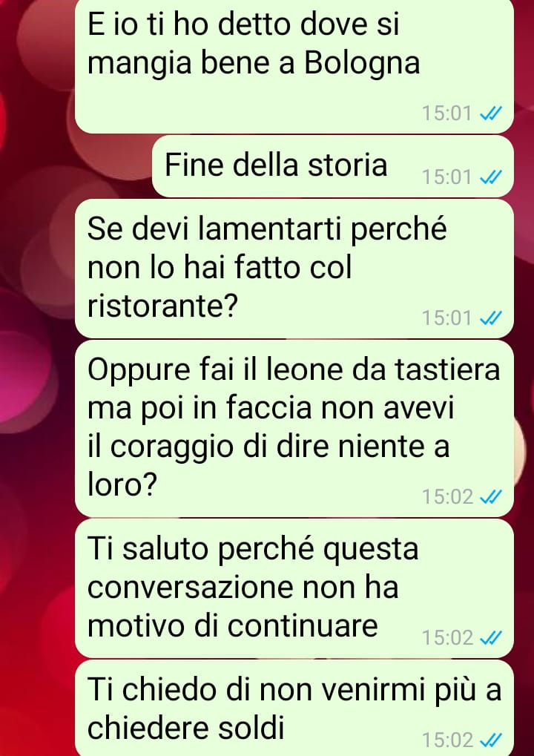Tap read ticks on 'Ti saluto' message
Image resolution: width=534 pixels, height=756 pixels.
(x=491, y=637)
